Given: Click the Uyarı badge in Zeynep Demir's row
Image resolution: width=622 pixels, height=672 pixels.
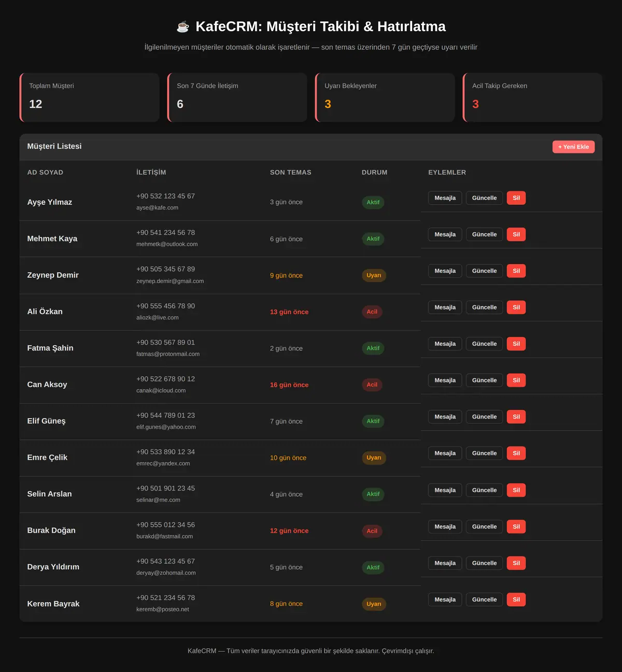Looking at the screenshot, I should (x=374, y=275).
